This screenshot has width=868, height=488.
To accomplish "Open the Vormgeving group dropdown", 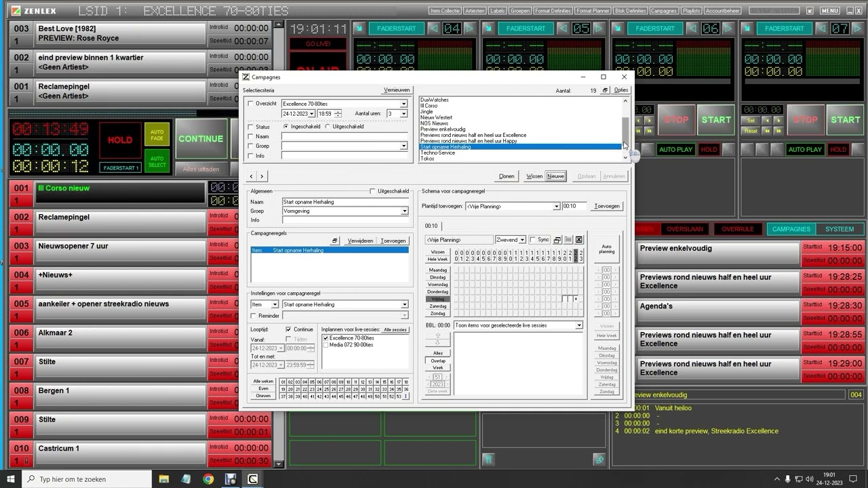I will point(404,211).
